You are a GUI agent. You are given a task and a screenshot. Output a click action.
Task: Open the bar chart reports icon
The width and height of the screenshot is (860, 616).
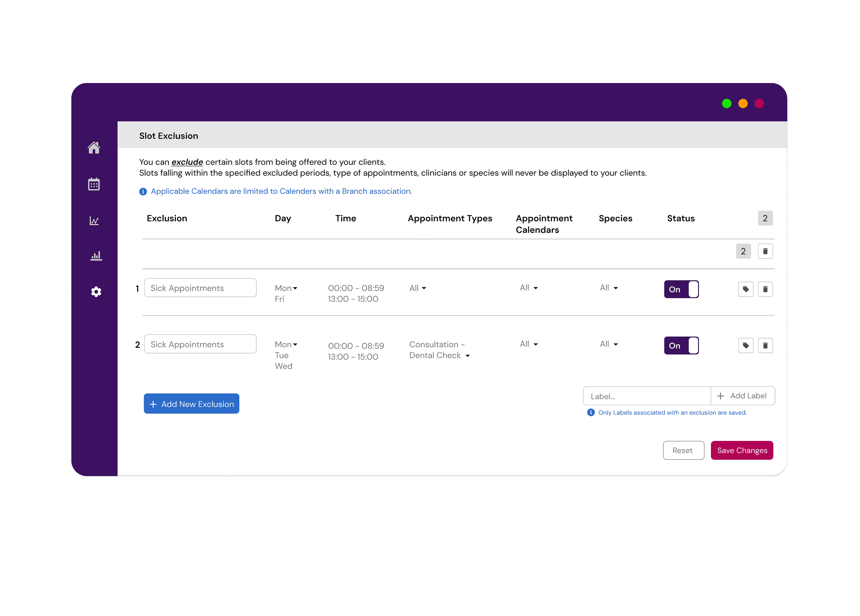click(x=96, y=256)
